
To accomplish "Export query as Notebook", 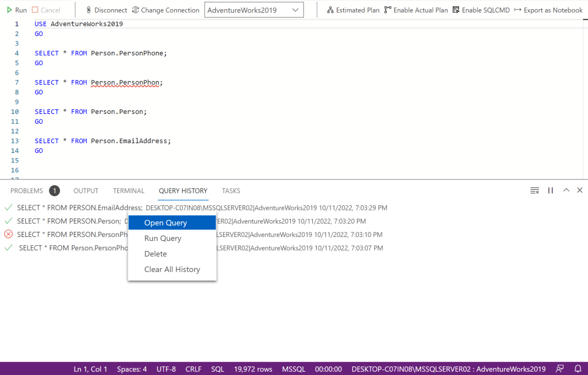I will point(518,10).
